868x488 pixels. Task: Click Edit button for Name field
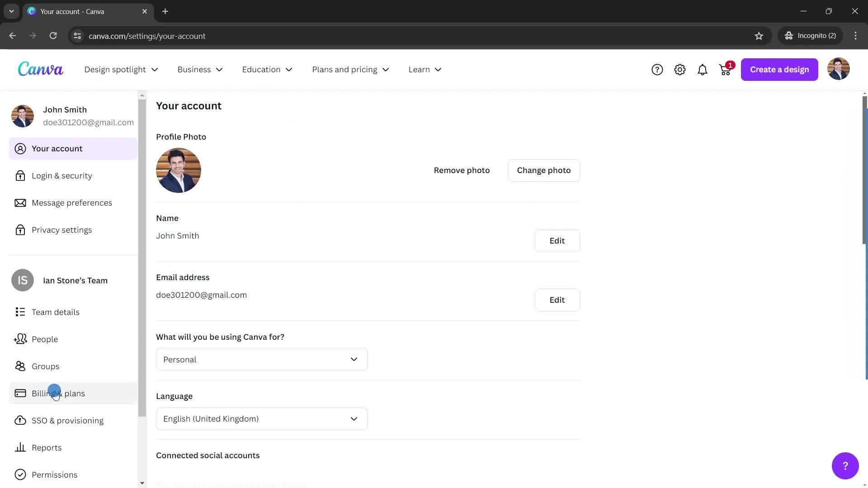557,241
